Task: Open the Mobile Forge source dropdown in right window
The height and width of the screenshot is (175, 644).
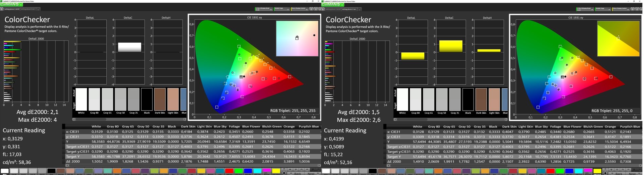Action: [x=609, y=9]
